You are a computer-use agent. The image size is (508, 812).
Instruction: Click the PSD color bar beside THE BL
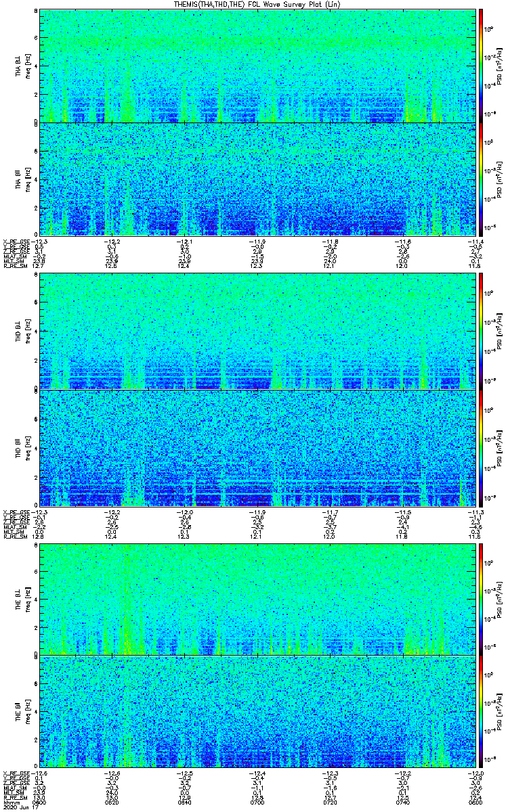click(x=482, y=600)
